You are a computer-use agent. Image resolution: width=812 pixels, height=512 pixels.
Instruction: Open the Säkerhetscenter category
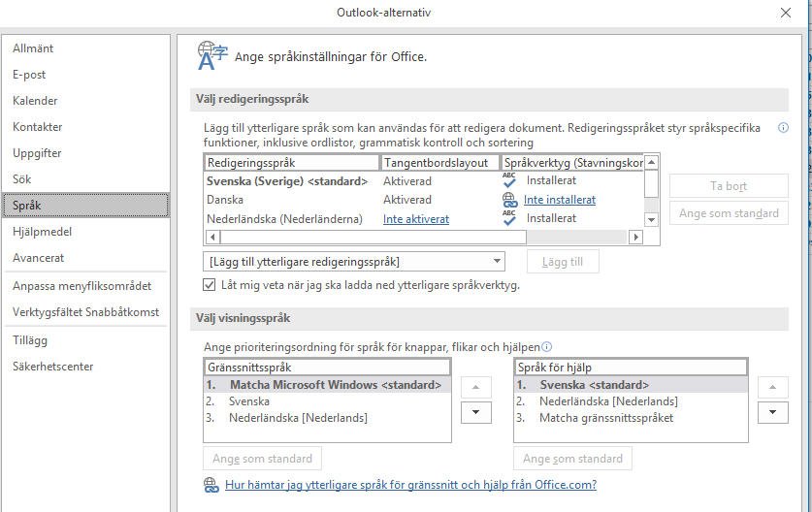click(85, 367)
